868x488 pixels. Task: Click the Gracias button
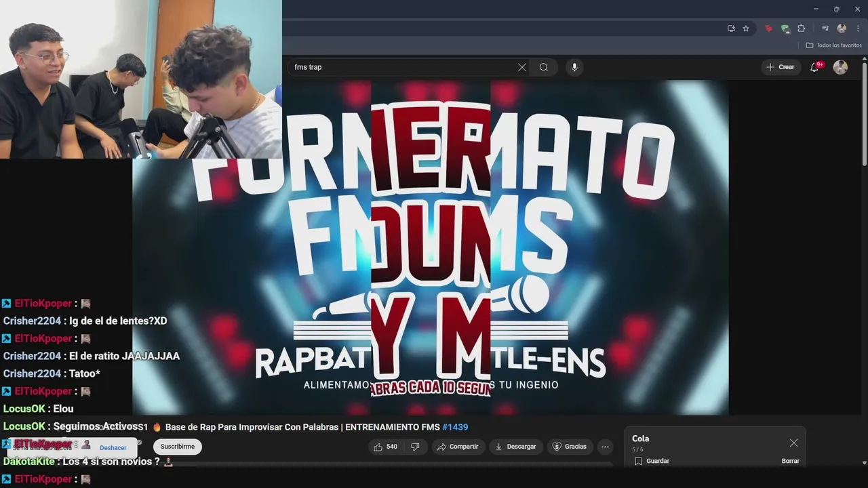(x=570, y=447)
